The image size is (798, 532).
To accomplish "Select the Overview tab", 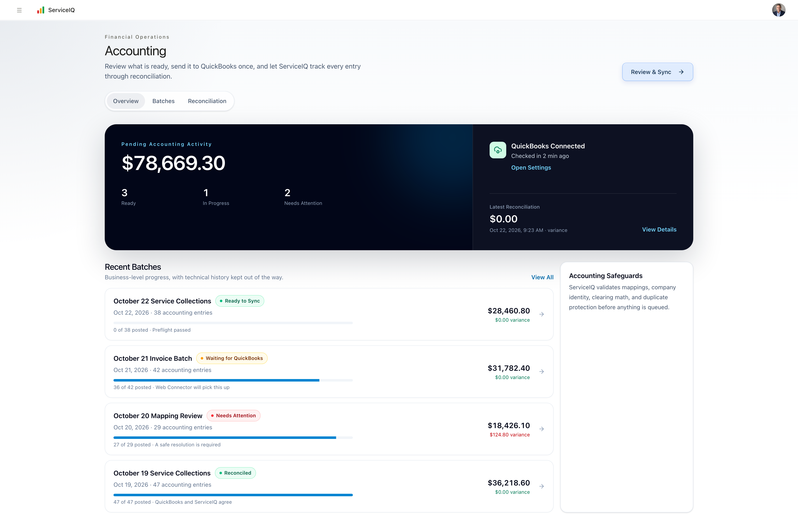I will tap(126, 101).
